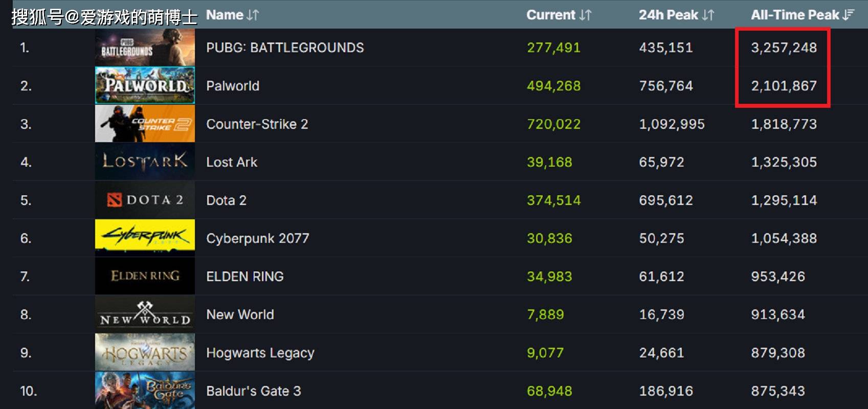Click the Baldur's Gate 3 title link
Screen dimensions: 868x409
(254, 391)
